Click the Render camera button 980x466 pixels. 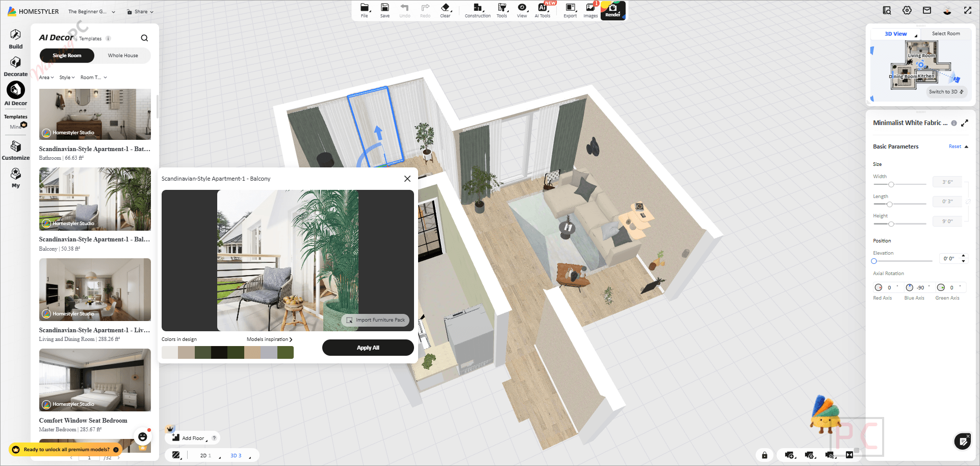click(x=613, y=10)
